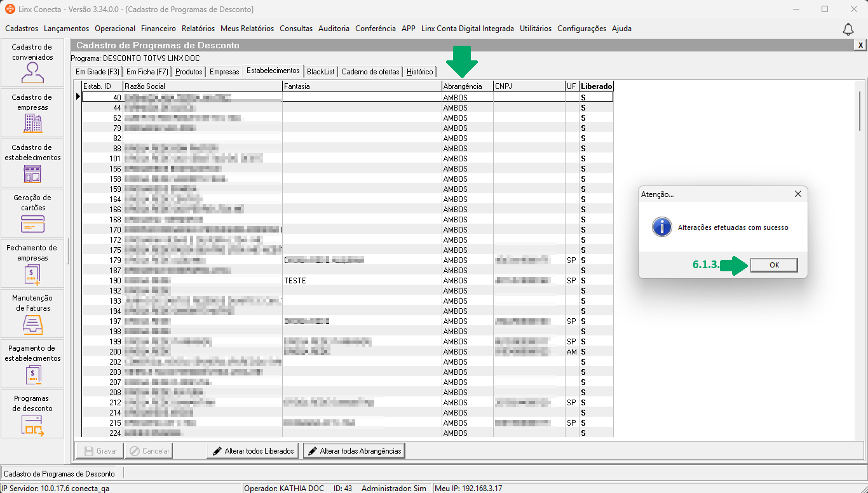Select the SP cell in row 215
The image size is (868, 493).
[572, 423]
